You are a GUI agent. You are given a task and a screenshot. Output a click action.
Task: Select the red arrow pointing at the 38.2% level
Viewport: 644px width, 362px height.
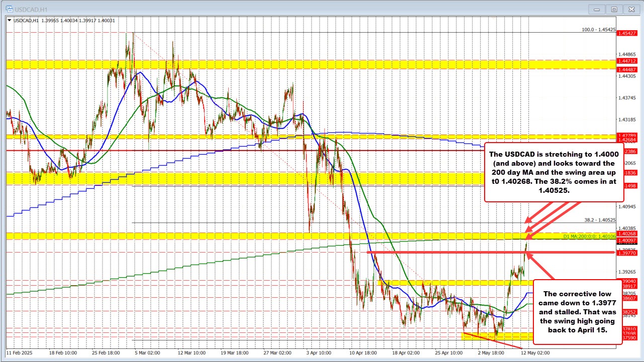click(x=528, y=221)
